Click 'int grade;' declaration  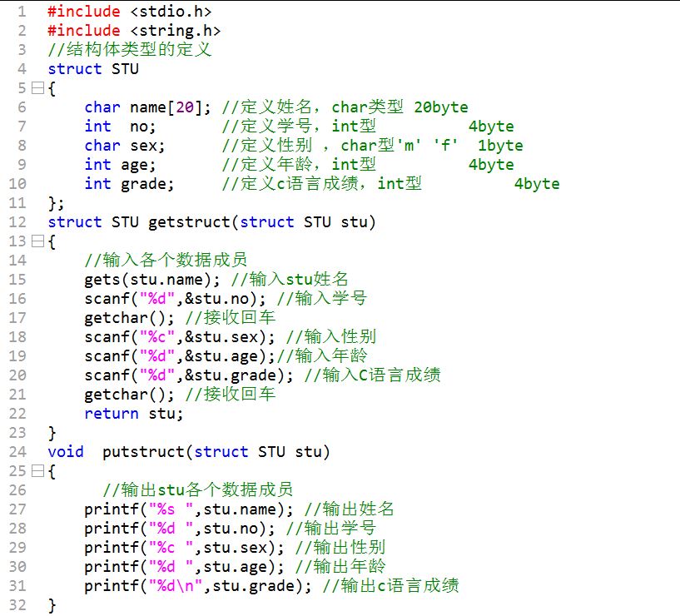(129, 184)
